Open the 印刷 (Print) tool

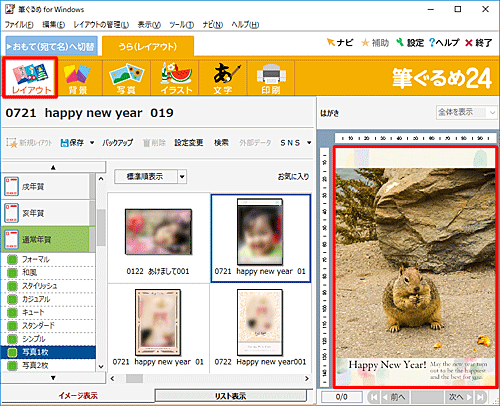271,78
